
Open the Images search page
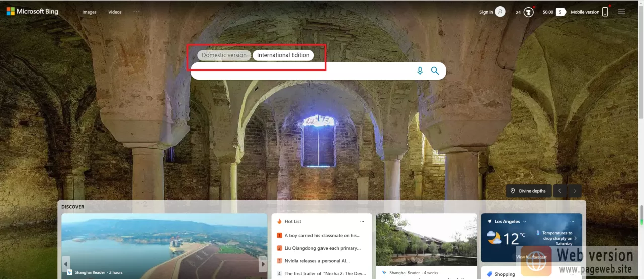tap(89, 12)
